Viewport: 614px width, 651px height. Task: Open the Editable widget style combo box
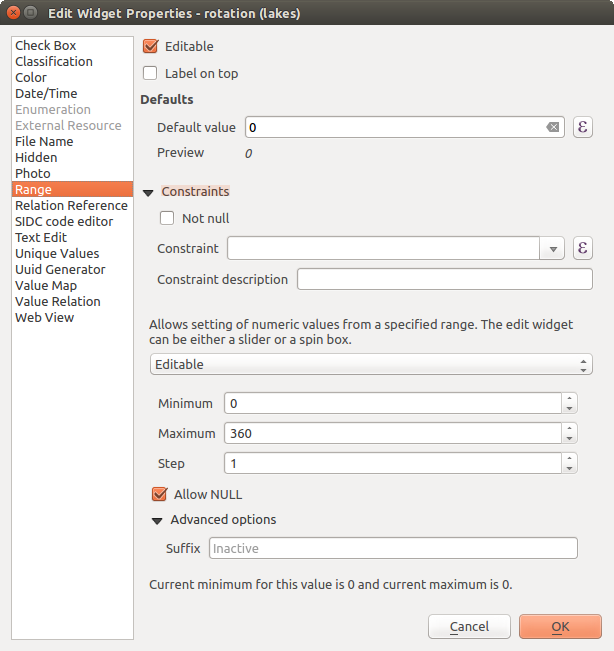click(370, 365)
